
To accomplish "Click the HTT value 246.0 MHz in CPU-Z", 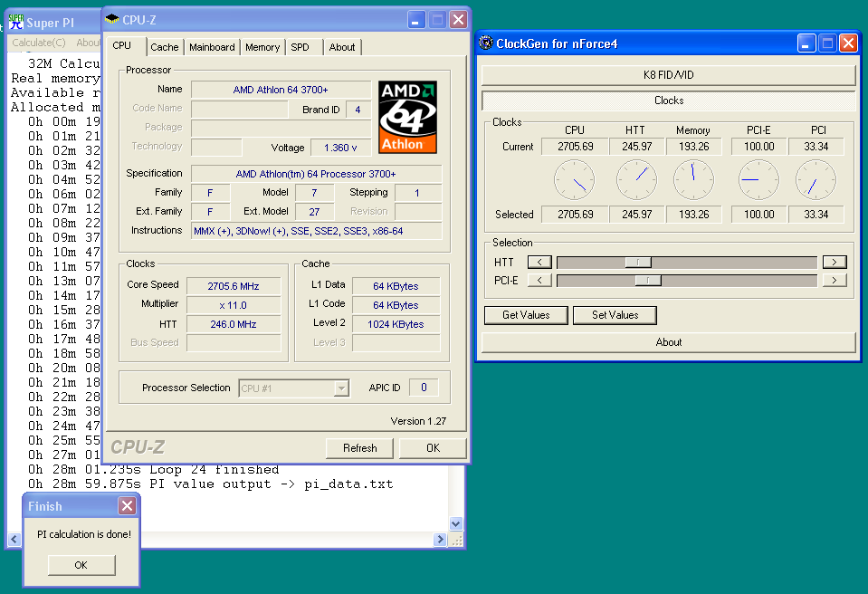I will (x=233, y=324).
